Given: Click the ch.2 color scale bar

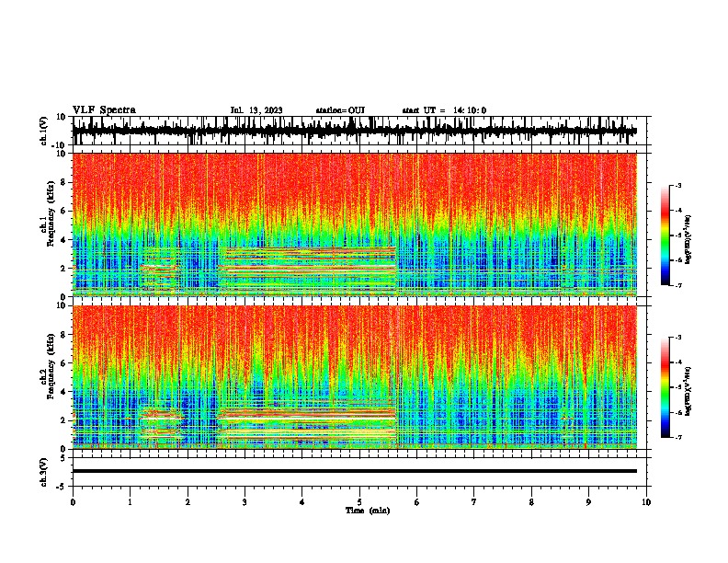Looking at the screenshot, I should tap(665, 387).
